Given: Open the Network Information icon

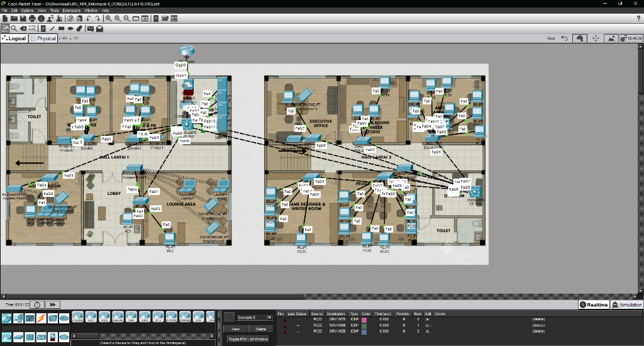Looking at the screenshot, I should click(41, 18).
